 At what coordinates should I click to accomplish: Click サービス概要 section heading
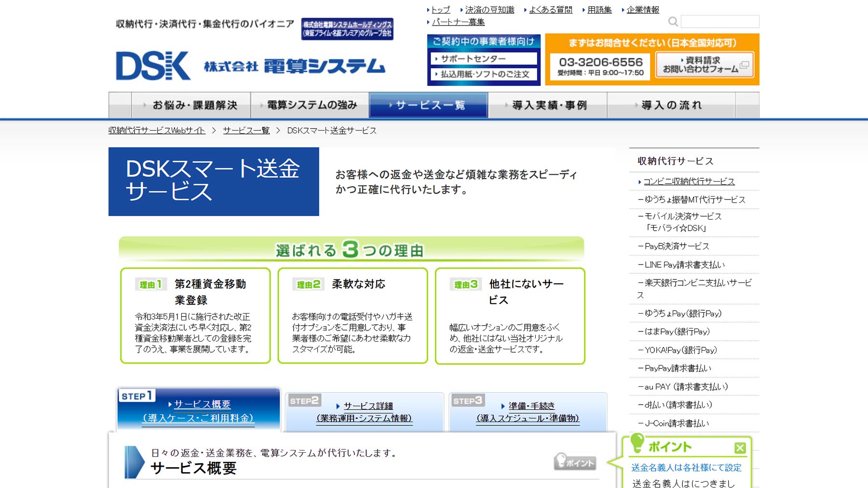click(193, 468)
